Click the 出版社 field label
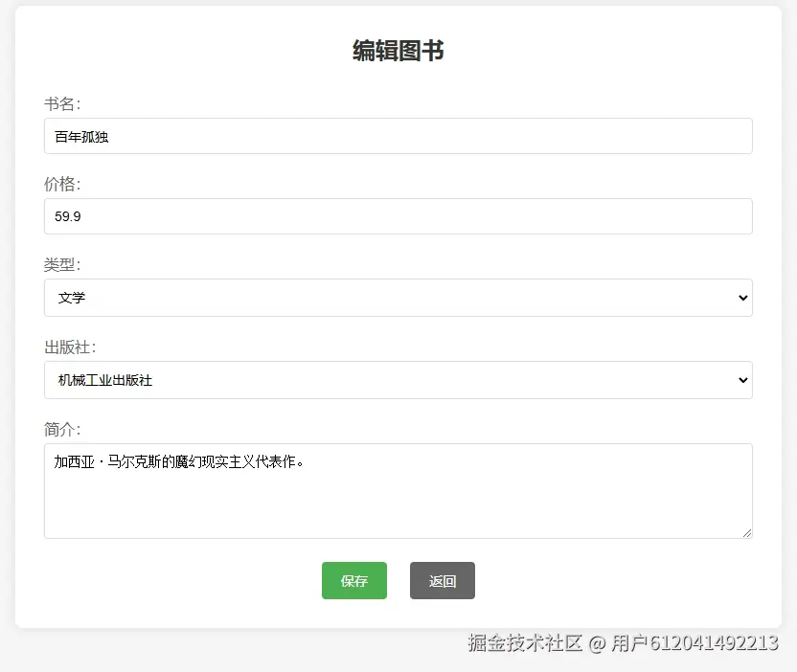The image size is (797, 672). point(69,347)
